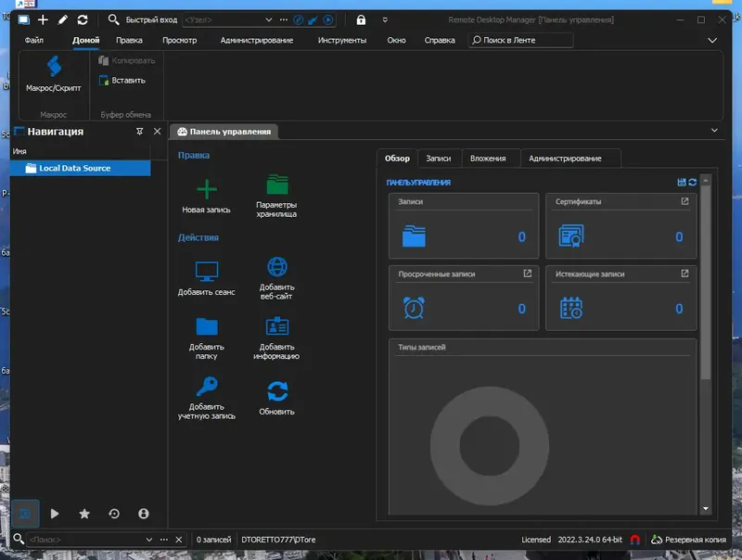Expand the bottom search field dropdown arrow
This screenshot has height=560, width=742.
tap(149, 540)
